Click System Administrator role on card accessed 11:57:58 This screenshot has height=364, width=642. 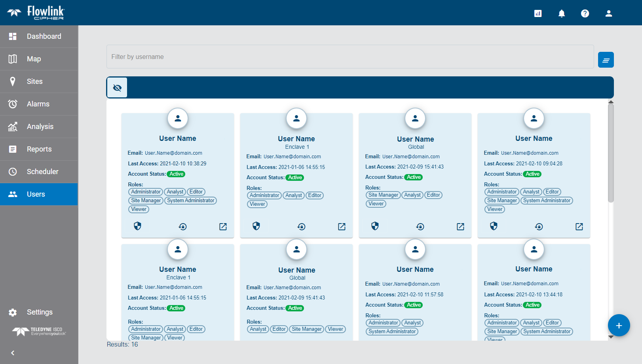coord(392,332)
